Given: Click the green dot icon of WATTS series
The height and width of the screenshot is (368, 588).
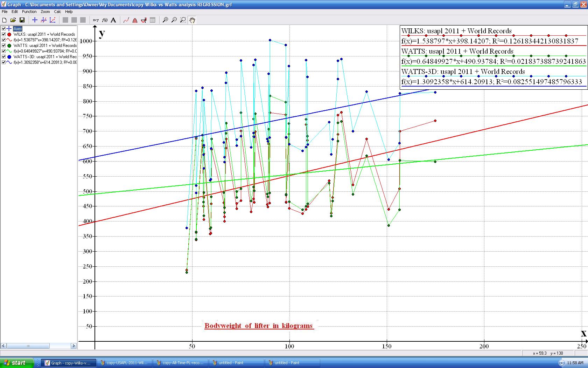Looking at the screenshot, I should 9,46.
